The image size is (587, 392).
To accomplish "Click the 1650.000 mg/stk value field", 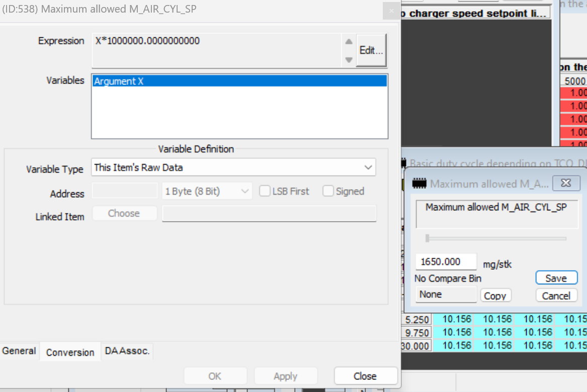I will pyautogui.click(x=446, y=262).
